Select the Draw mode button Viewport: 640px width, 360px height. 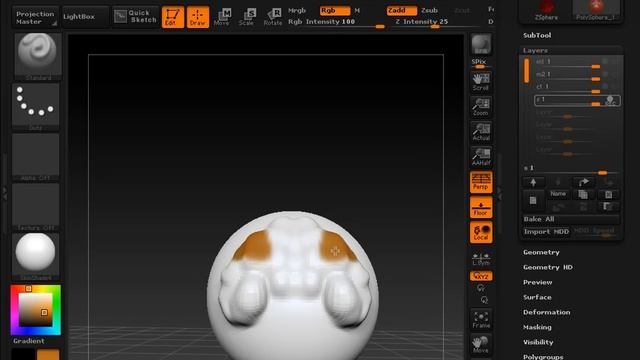(x=198, y=17)
